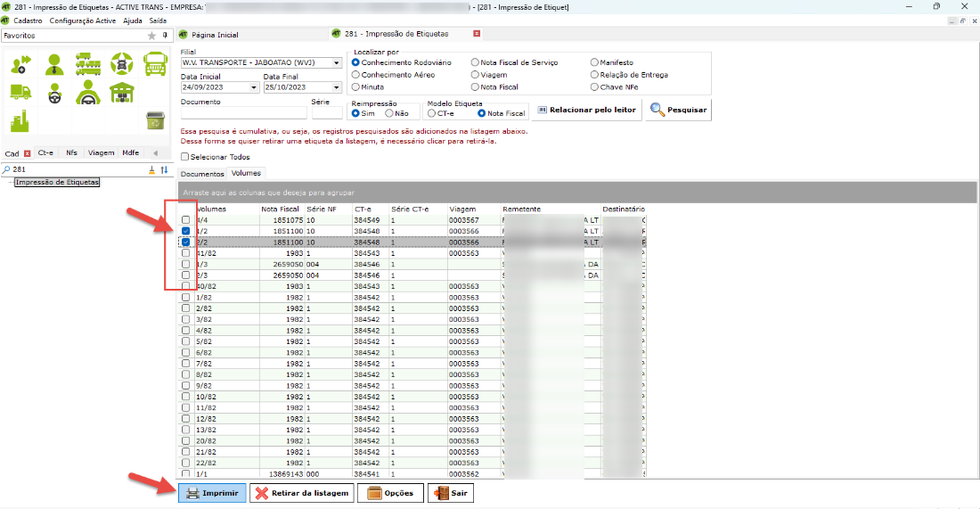
Task: Open the truck fleet favorite icon
Action: tap(88, 64)
